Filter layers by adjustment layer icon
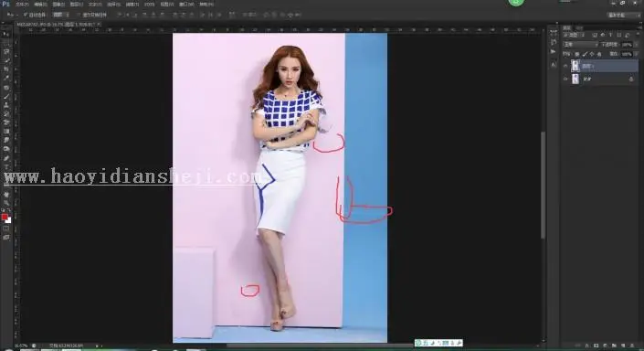The image size is (644, 351). pyautogui.click(x=603, y=36)
